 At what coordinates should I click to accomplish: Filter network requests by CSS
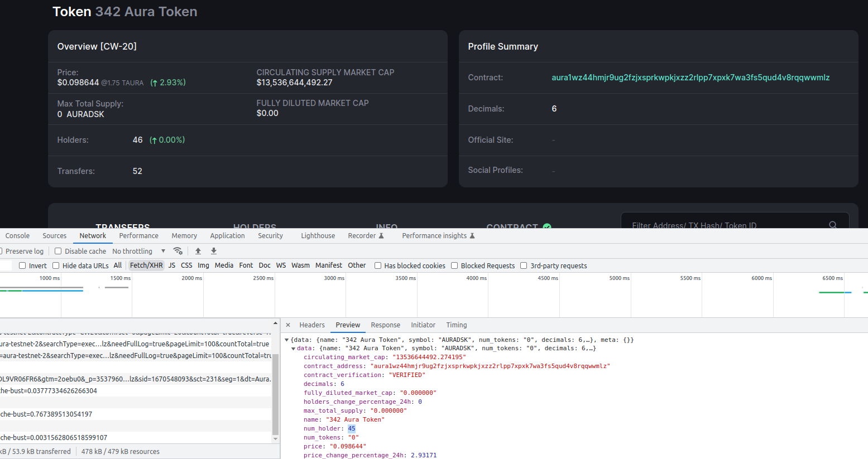click(x=186, y=265)
